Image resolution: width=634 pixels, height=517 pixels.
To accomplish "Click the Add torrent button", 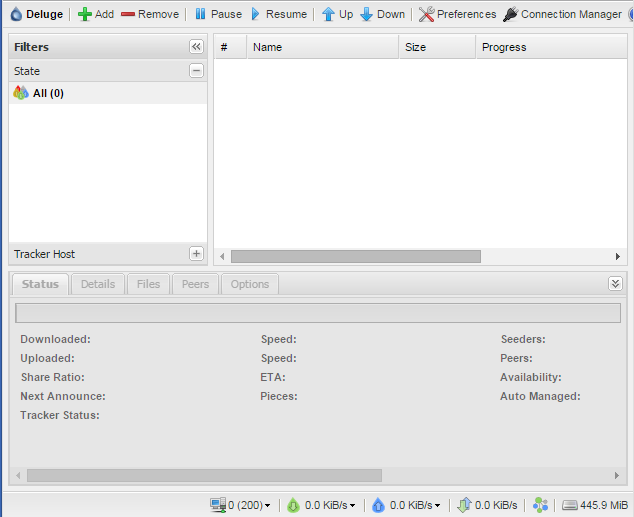I will 96,14.
